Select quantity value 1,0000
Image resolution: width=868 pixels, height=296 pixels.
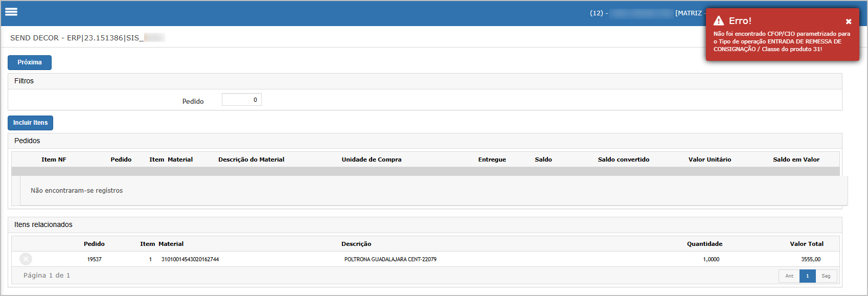[x=711, y=259]
